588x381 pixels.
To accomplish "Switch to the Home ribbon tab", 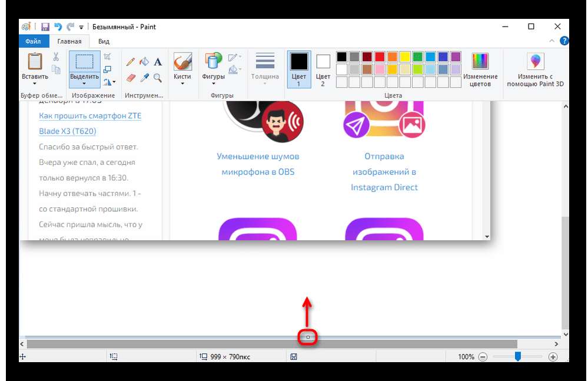I will [x=69, y=41].
